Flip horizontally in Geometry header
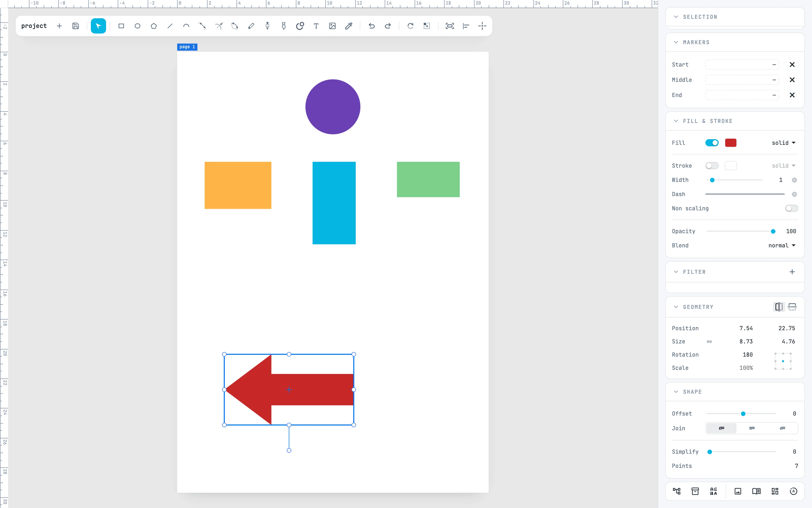This screenshot has width=812, height=508. 779,307
